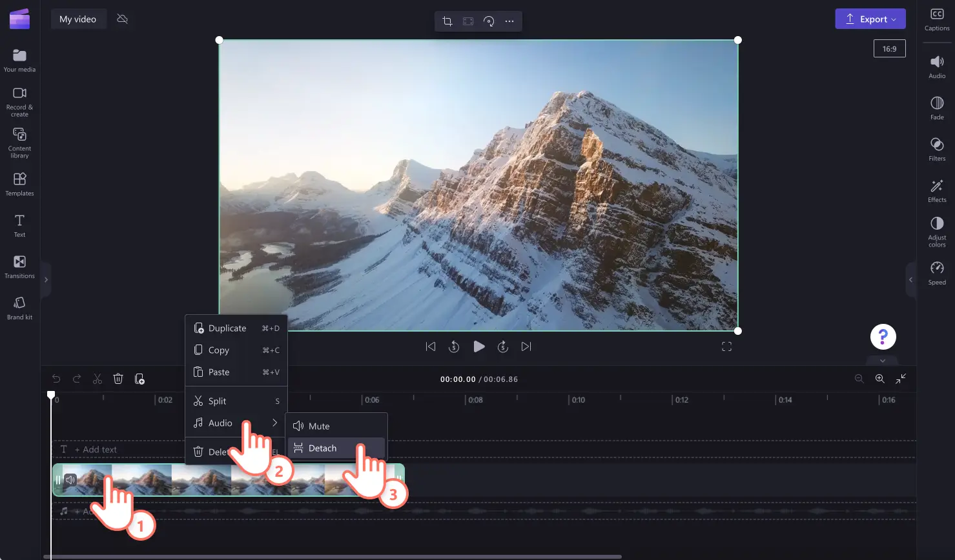Open the 16:9 aspect ratio selector

tap(889, 48)
